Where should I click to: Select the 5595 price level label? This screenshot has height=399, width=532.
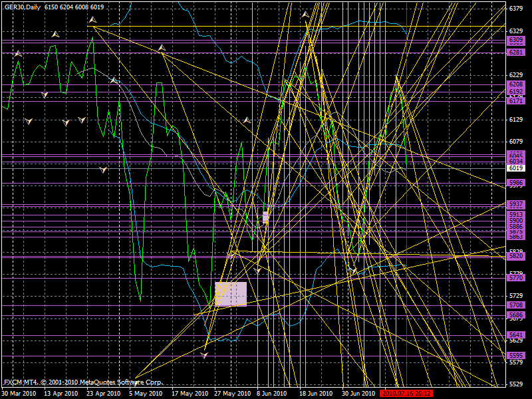516,356
